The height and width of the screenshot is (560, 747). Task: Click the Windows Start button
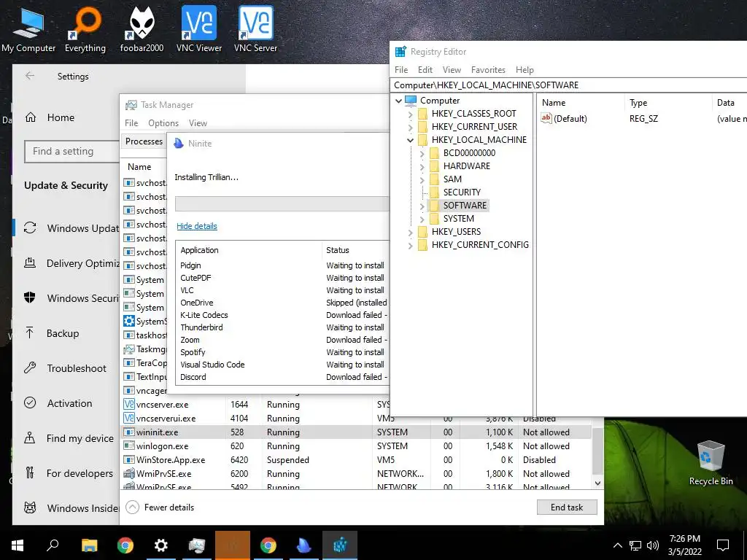pos(18,545)
